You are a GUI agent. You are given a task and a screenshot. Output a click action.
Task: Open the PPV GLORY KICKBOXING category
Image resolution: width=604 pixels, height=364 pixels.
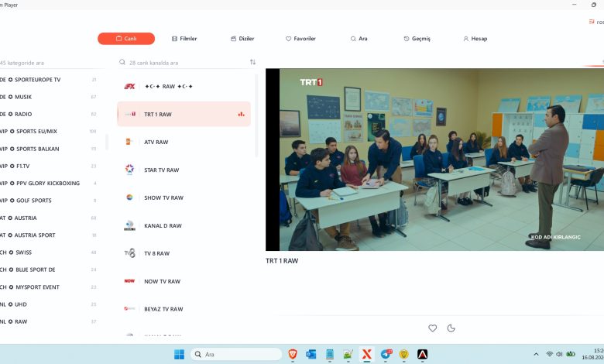(x=50, y=184)
